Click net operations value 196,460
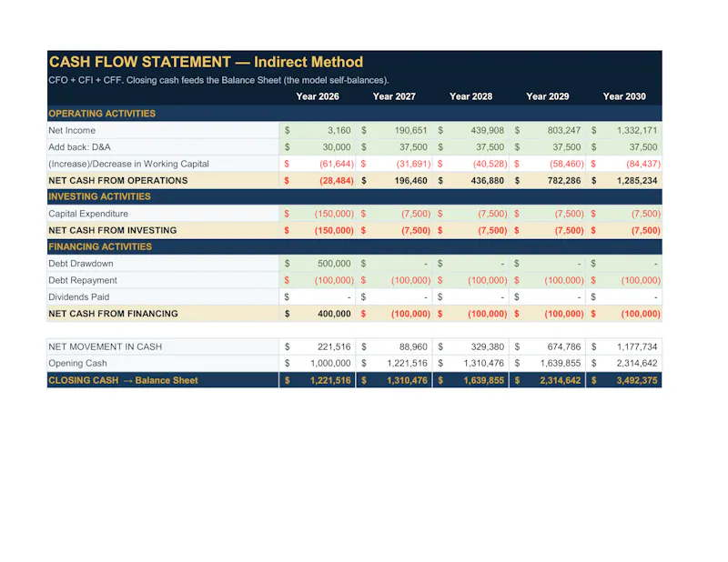728x562 pixels. [x=411, y=181]
